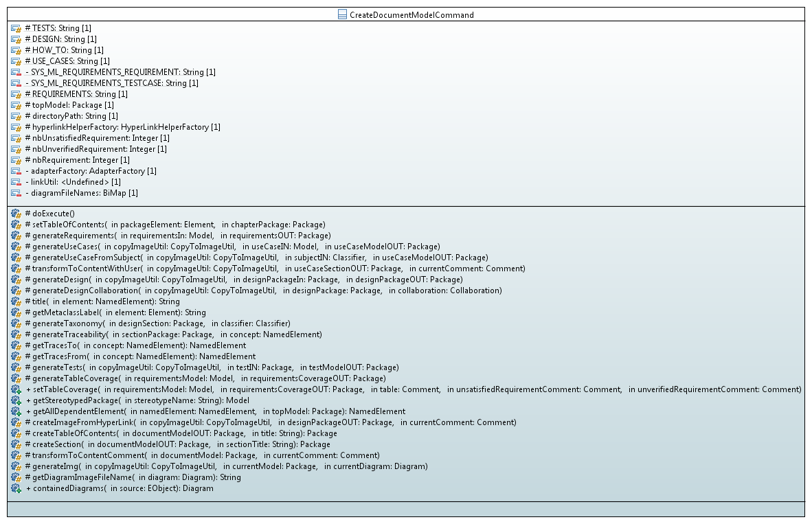This screenshot has height=524, width=812.
Task: Select the generateTableCoverage operation text
Action: pyautogui.click(x=205, y=378)
